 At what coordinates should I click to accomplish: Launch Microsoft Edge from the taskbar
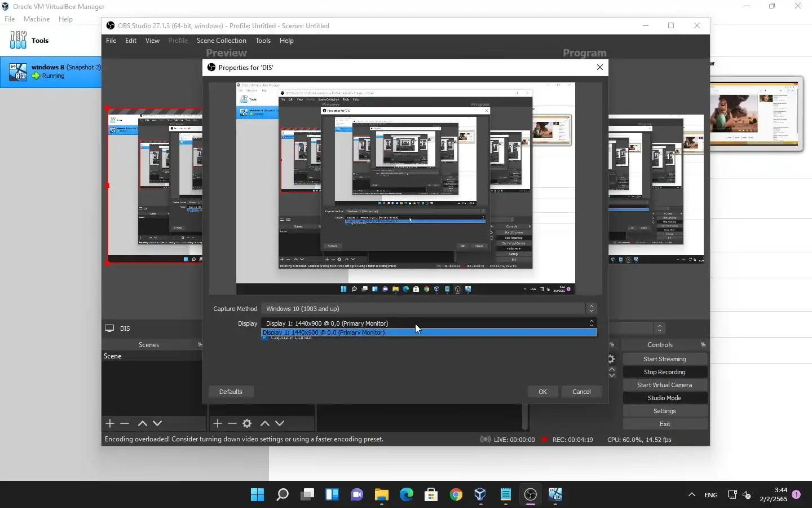[x=407, y=495]
